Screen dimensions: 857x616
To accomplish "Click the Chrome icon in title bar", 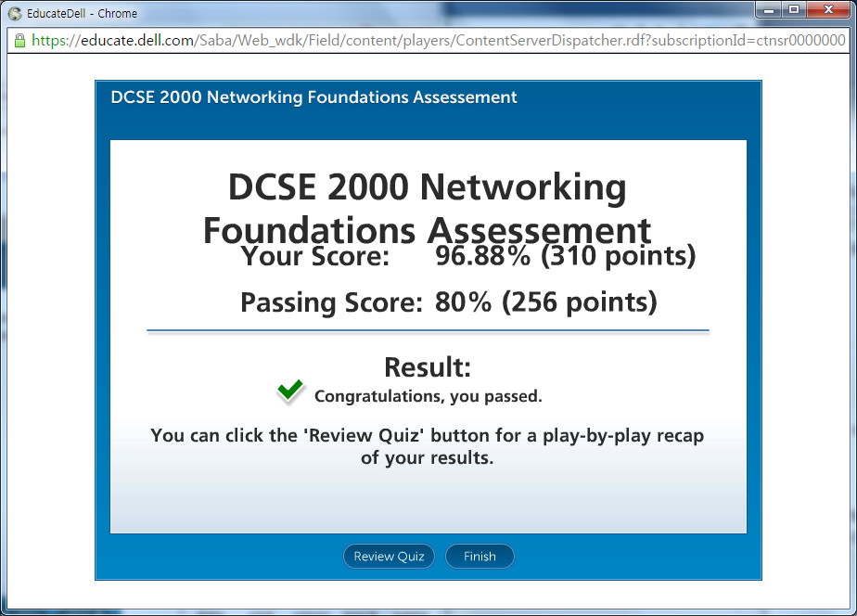I will [14, 13].
